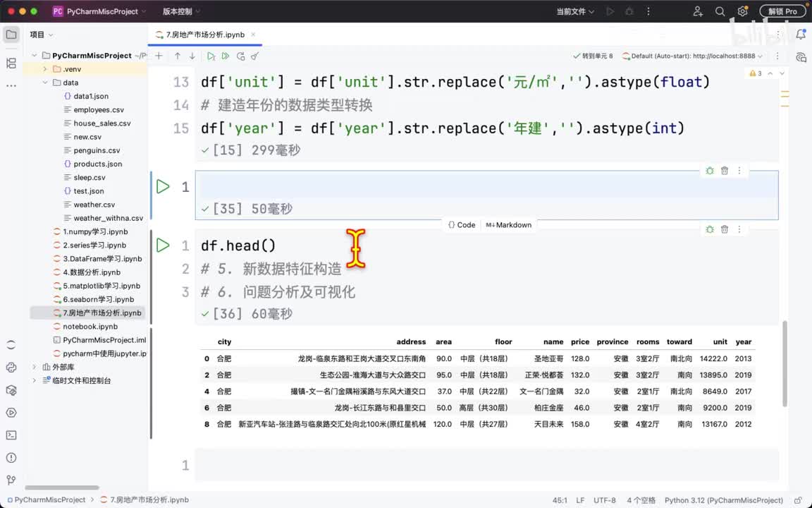Viewport: 812px width, 508px height.
Task: Open the Structure tool window icon
Action: (x=11, y=64)
